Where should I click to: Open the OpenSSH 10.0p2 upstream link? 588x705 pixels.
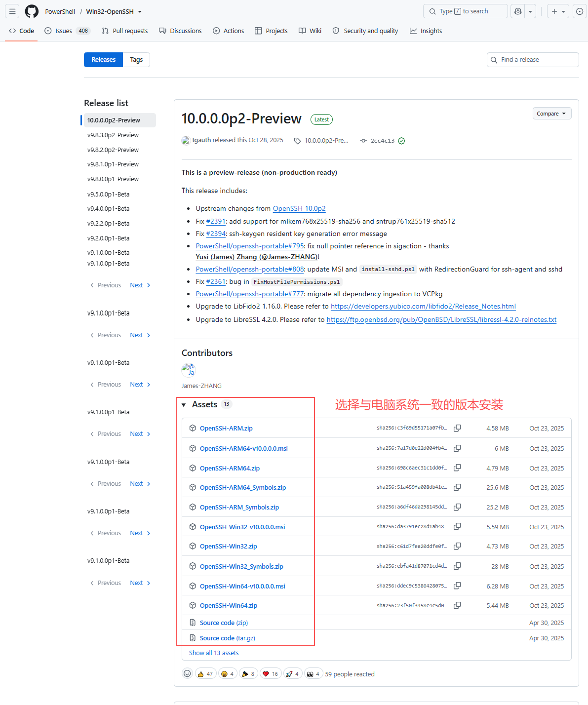click(299, 208)
